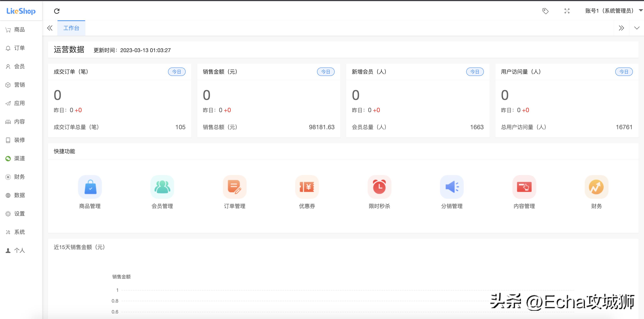Toggle the 销售金额 chart legend
Screen dimensions: 644x319
point(122,277)
